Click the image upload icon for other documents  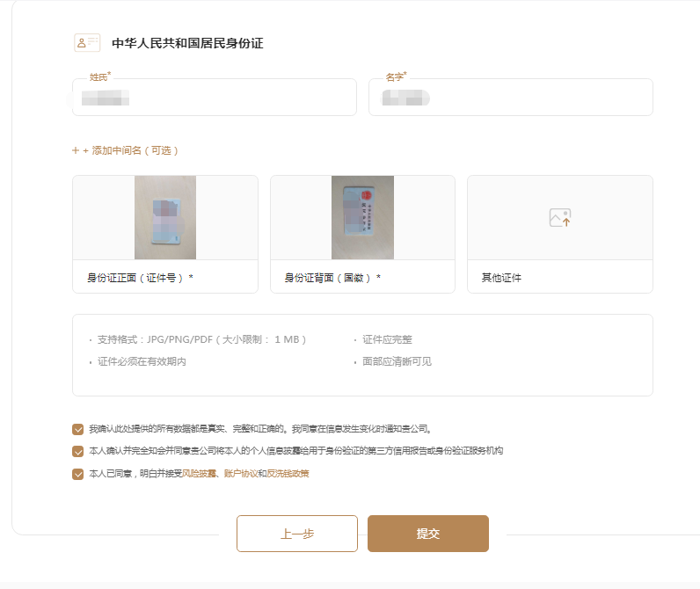point(560,218)
